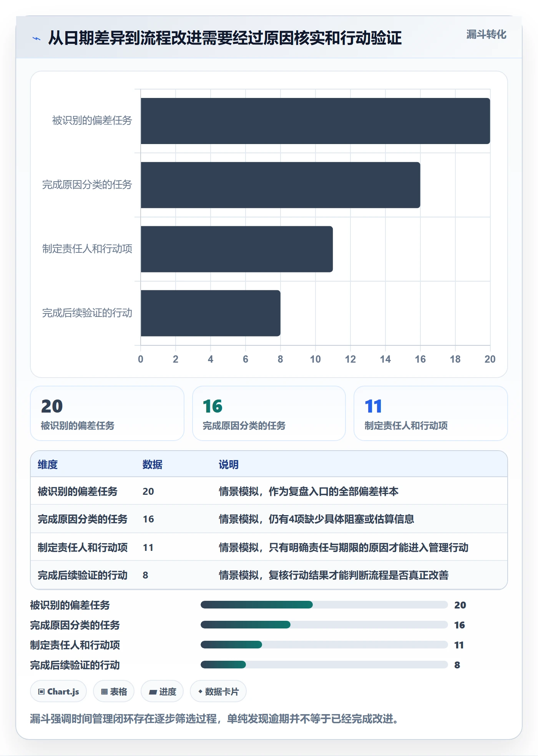The width and height of the screenshot is (538, 756).
Task: Click the stat card showing 16
Action: click(269, 413)
